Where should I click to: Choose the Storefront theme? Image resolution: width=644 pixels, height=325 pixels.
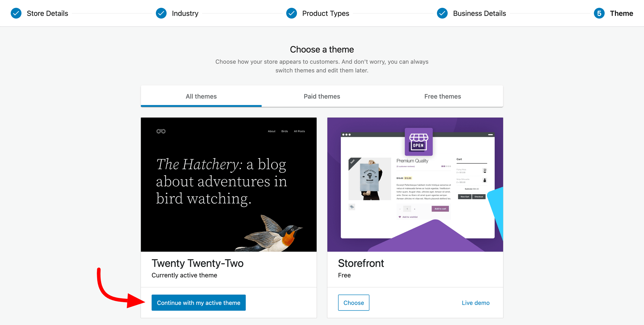354,302
